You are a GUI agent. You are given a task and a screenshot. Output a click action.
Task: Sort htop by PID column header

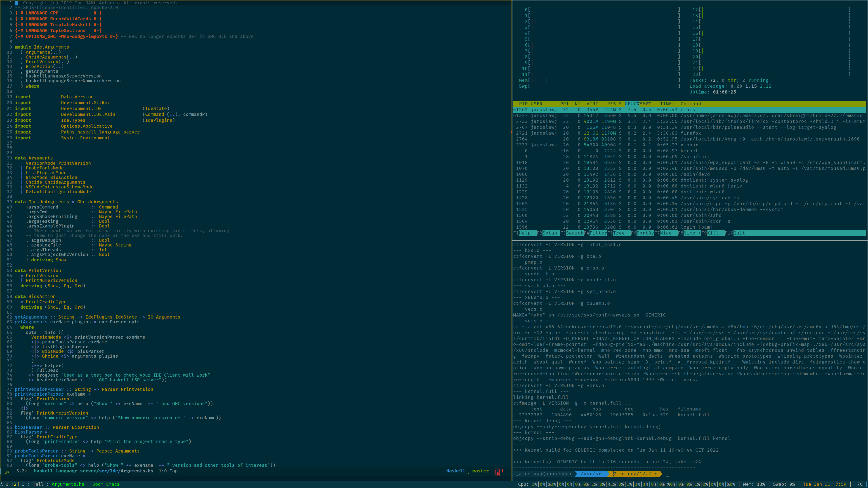(523, 104)
